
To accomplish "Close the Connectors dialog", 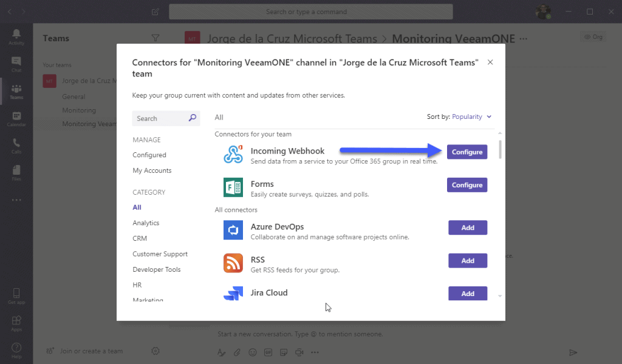I will pos(490,62).
